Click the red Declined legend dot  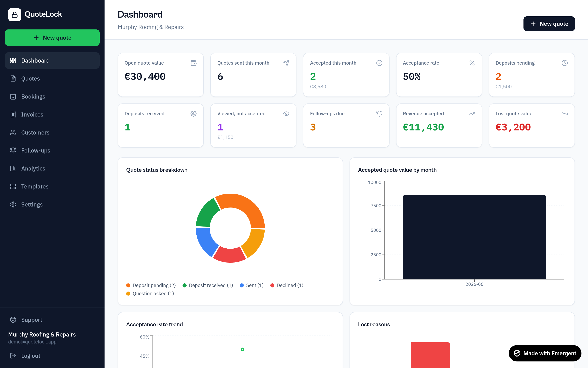(x=272, y=285)
